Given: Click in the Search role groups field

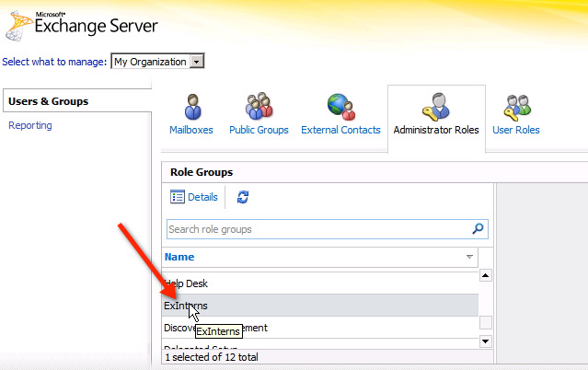Looking at the screenshot, I should click(317, 229).
